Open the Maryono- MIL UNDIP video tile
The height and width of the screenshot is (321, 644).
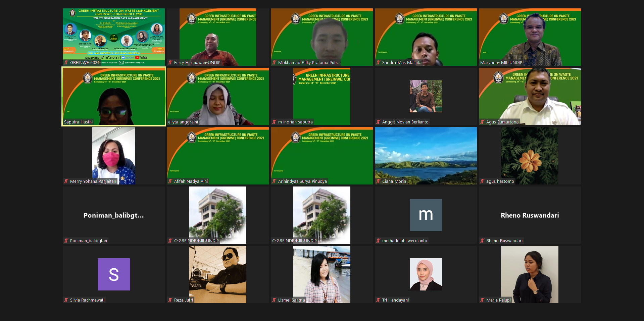tap(530, 37)
